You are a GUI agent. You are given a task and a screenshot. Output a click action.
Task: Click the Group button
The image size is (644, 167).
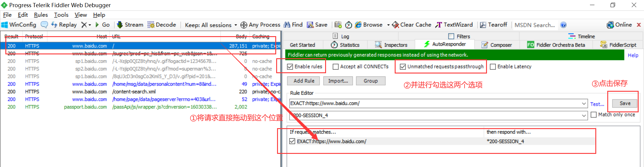371,81
